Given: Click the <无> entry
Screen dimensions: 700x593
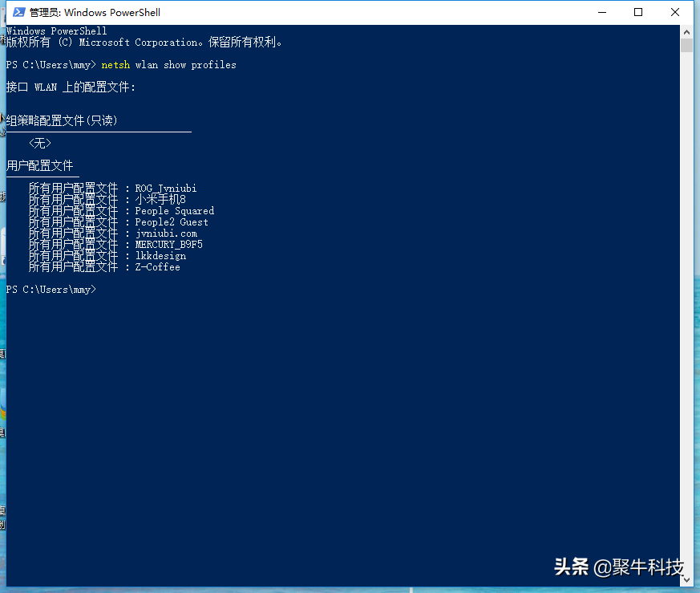Looking at the screenshot, I should pos(40,144).
